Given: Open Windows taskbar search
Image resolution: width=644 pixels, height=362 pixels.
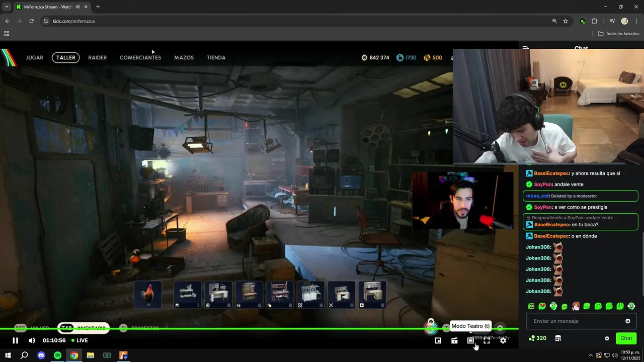Looking at the screenshot, I should click(24, 355).
